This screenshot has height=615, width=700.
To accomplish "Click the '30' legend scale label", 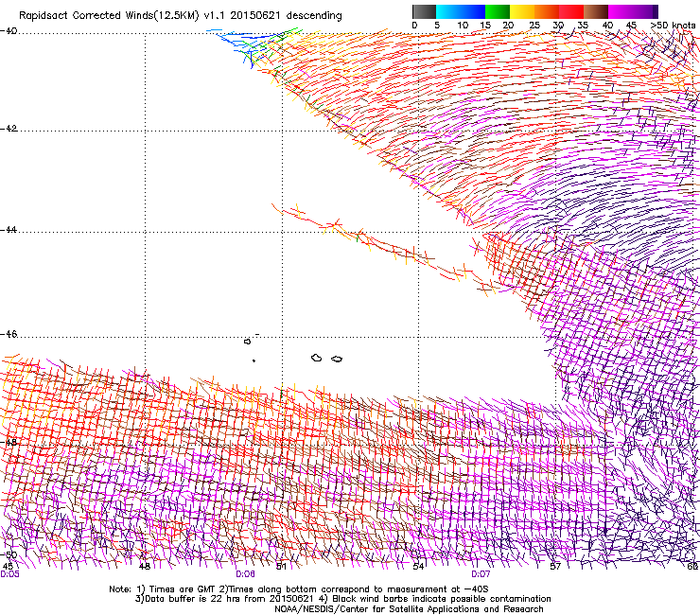I will pyautogui.click(x=558, y=26).
